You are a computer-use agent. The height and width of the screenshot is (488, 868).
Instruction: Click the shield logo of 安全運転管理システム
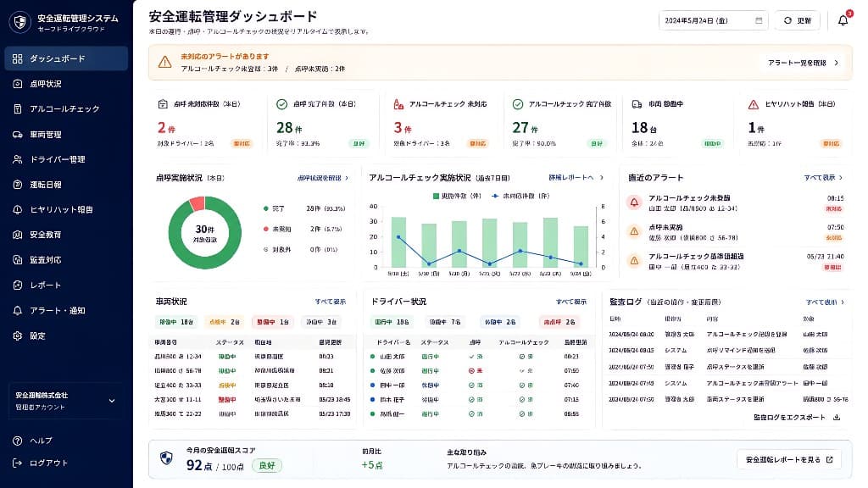(x=20, y=22)
